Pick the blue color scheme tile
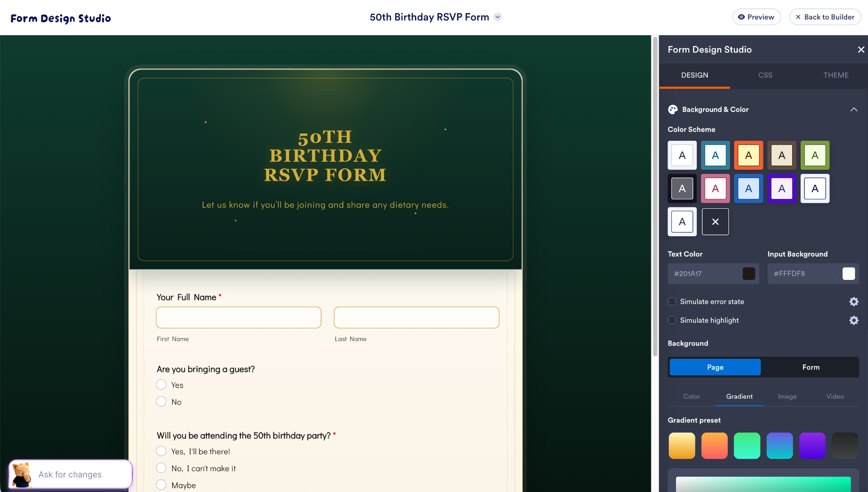The image size is (868, 492). tap(748, 188)
